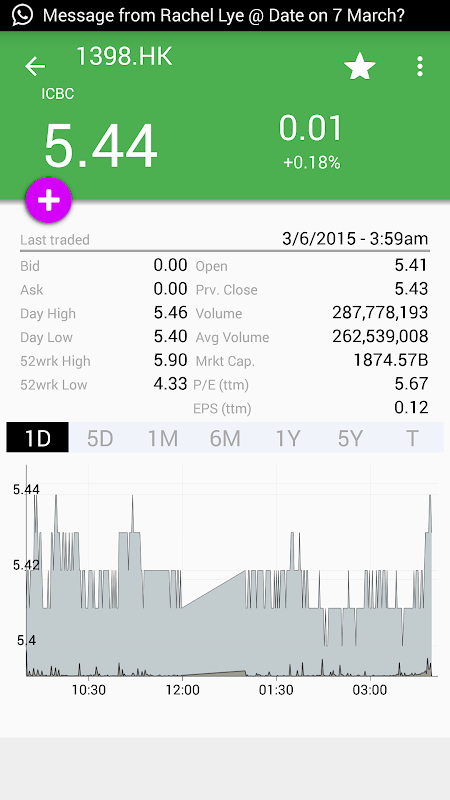Go back with the arrow icon
Viewport: 450px width, 800px height.
point(35,66)
